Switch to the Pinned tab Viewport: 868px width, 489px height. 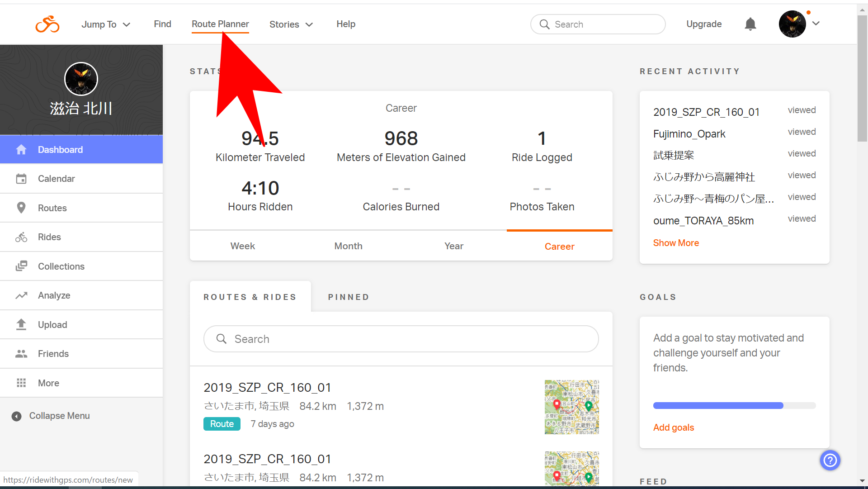coord(349,297)
